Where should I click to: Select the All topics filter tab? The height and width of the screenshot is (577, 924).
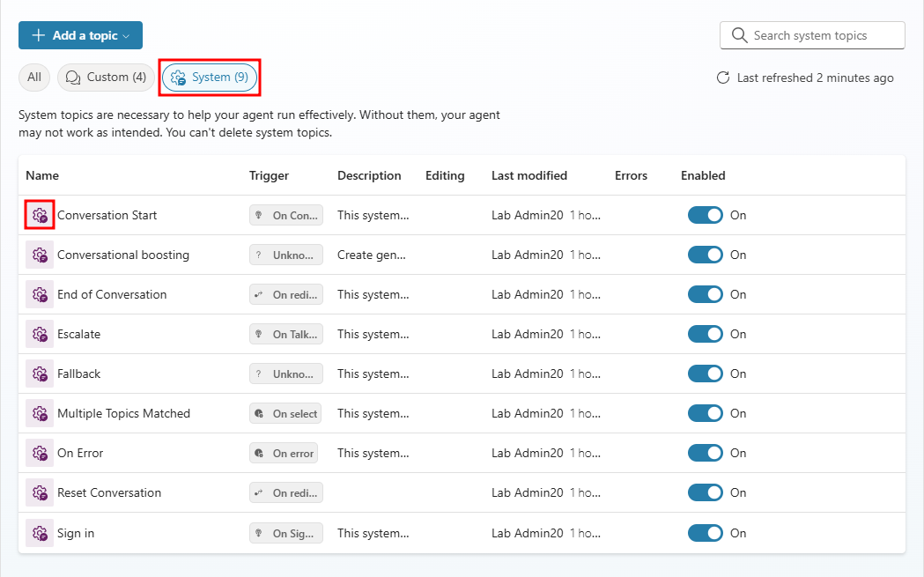(34, 78)
